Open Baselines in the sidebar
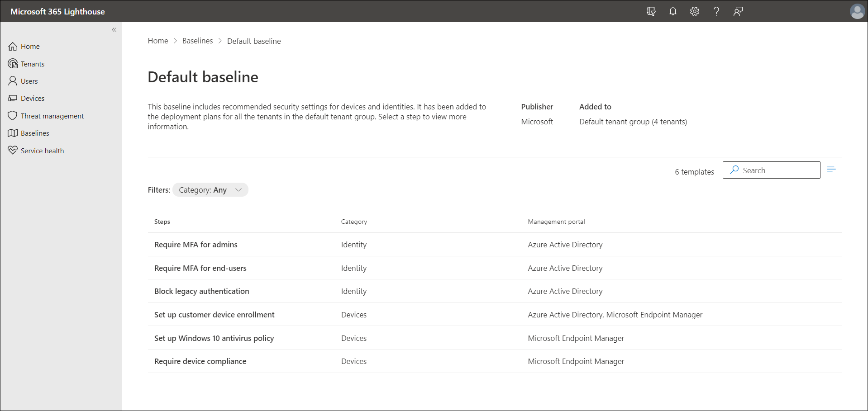 [x=35, y=133]
